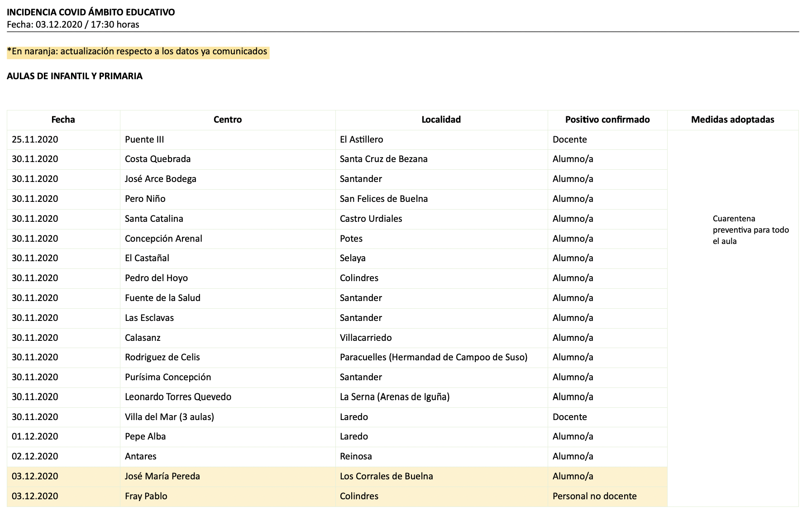Click the Puente III centro cell
Viewport: 812px width, 516px height.
point(144,139)
